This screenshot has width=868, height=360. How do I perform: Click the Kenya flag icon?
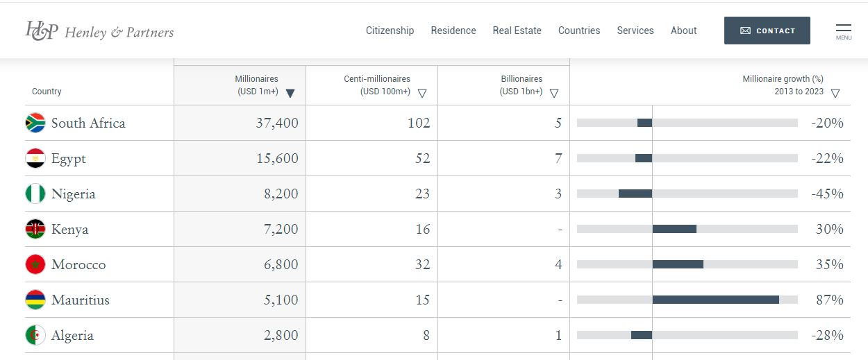(35, 229)
